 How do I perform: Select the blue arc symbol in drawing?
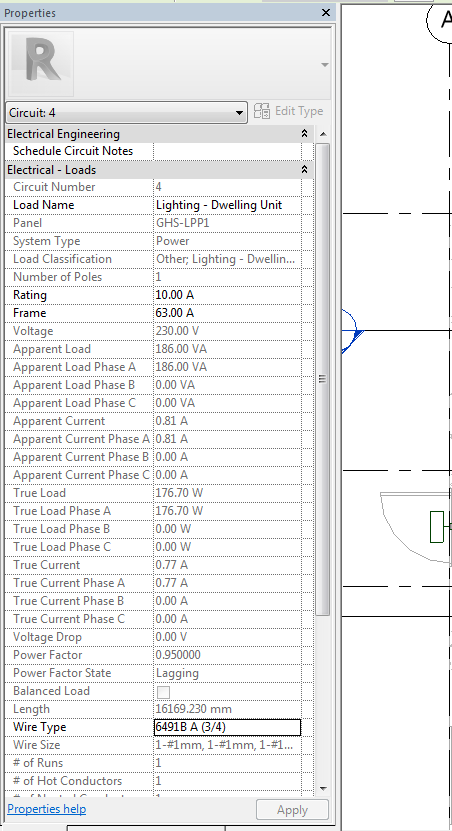[350, 331]
